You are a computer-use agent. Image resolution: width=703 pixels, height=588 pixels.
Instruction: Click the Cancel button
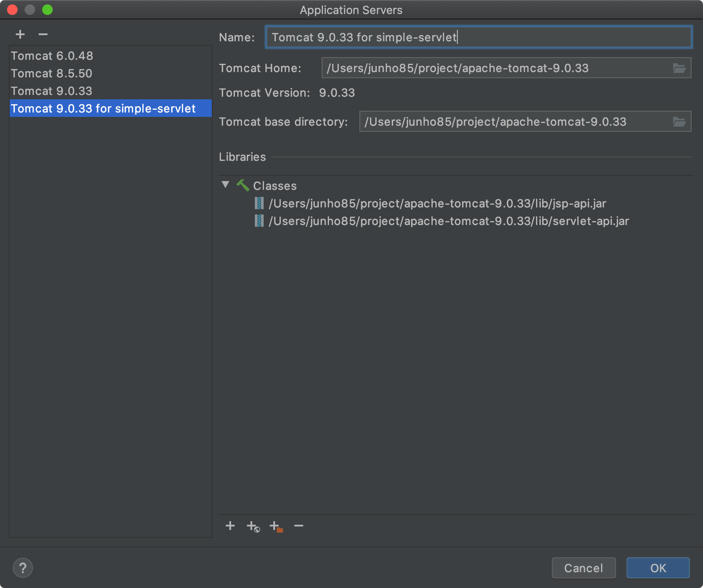(x=583, y=568)
